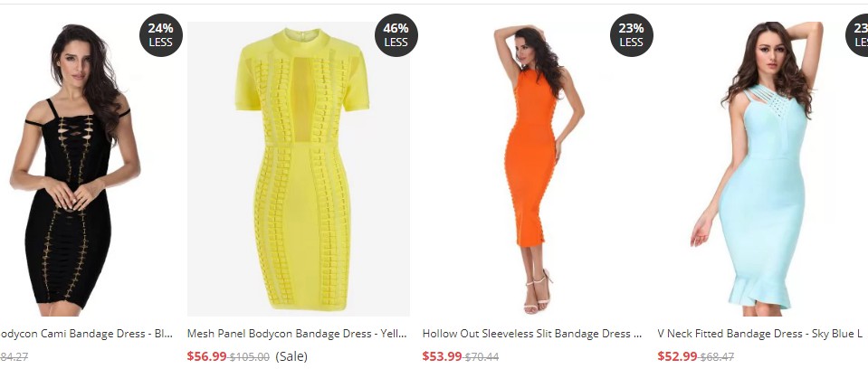
Task: Open the black cami bandage dress photo
Action: [75, 169]
